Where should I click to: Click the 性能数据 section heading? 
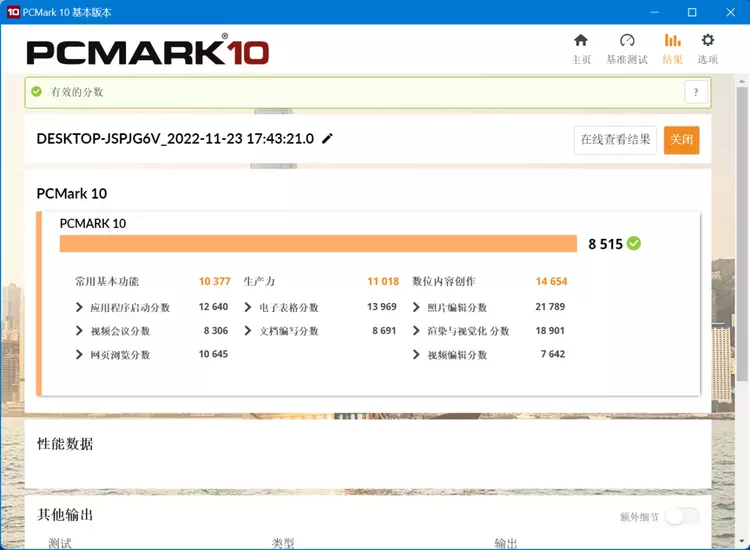tap(65, 444)
